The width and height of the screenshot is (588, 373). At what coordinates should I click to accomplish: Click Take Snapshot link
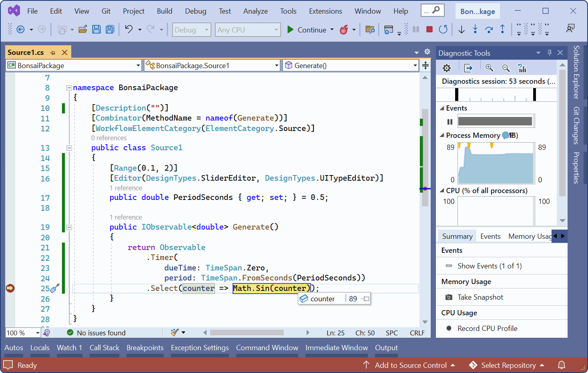[x=480, y=297]
